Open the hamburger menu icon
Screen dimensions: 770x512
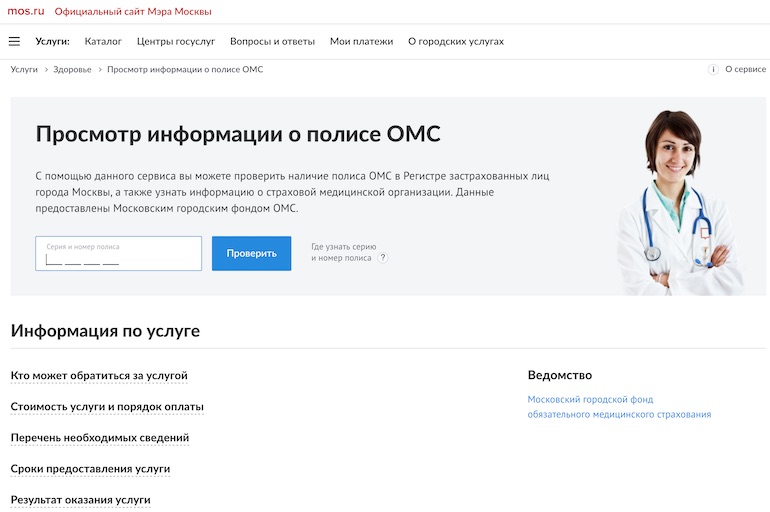click(x=14, y=41)
